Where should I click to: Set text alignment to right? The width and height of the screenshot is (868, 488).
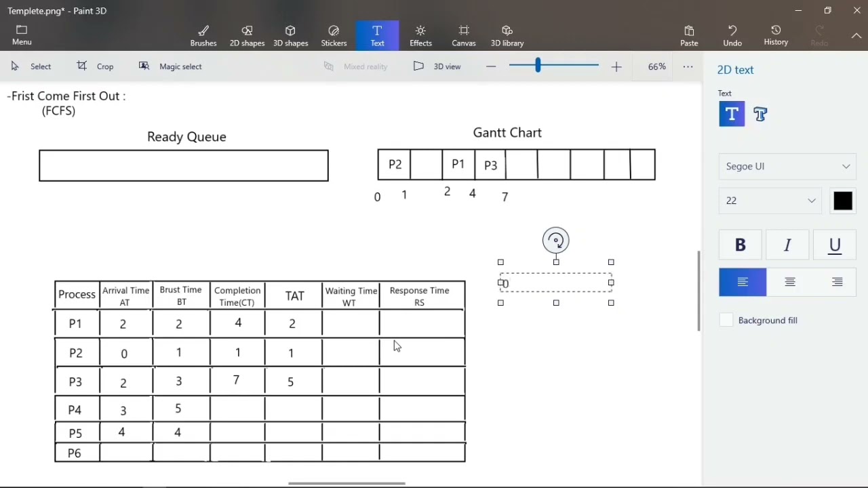tap(837, 282)
